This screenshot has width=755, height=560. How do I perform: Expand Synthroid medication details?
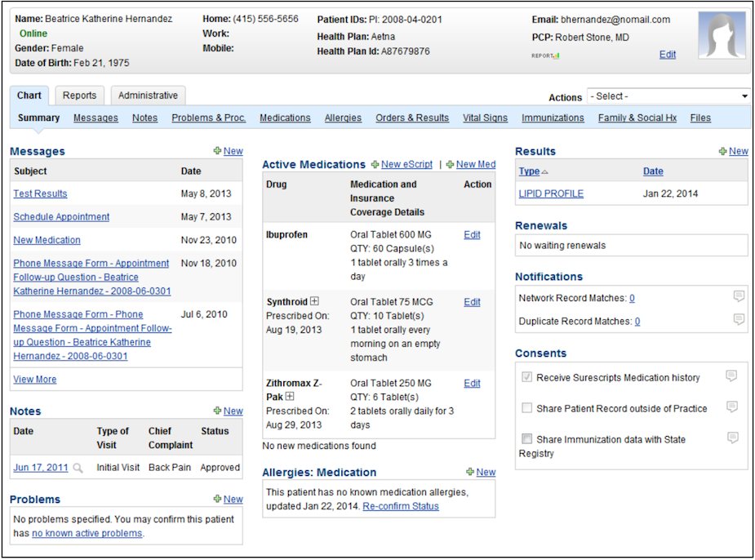tap(314, 302)
